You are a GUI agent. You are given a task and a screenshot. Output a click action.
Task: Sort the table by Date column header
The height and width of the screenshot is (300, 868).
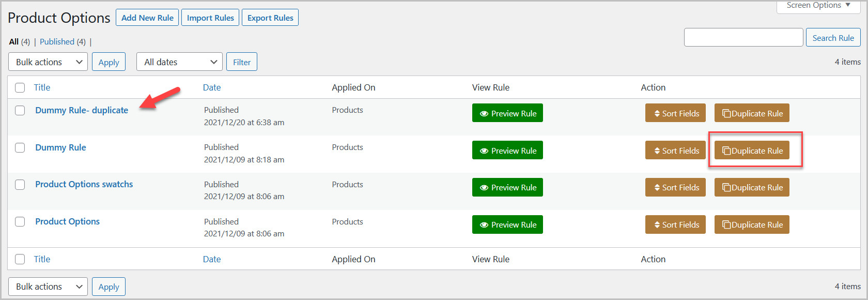(x=212, y=87)
